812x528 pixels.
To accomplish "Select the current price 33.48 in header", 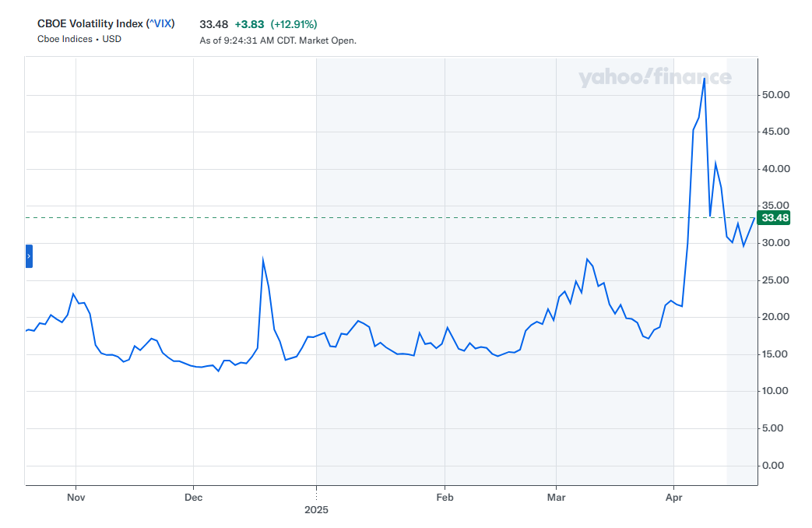I will click(214, 24).
